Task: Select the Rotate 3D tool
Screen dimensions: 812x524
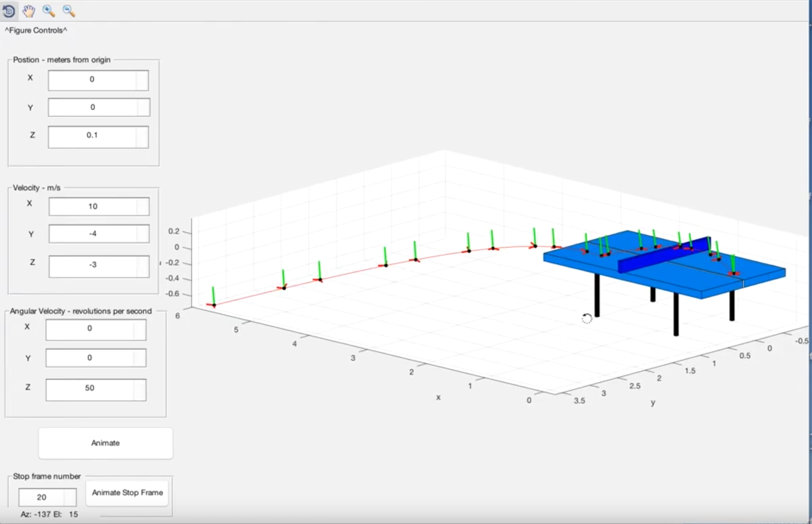Action: [9, 11]
